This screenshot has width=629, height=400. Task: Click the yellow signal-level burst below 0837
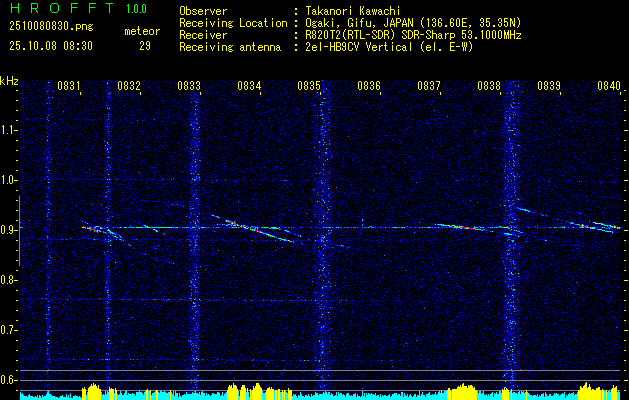click(x=462, y=392)
